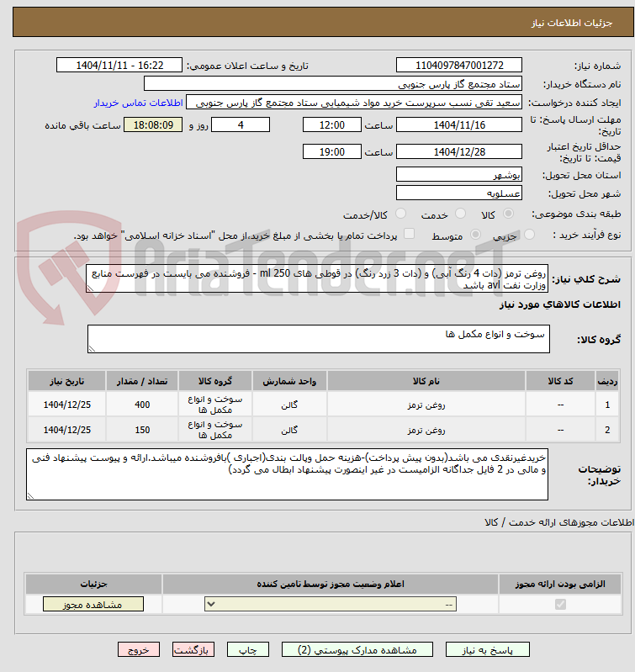
Task: Click the delivery city field عسلویه
Action: [x=459, y=193]
